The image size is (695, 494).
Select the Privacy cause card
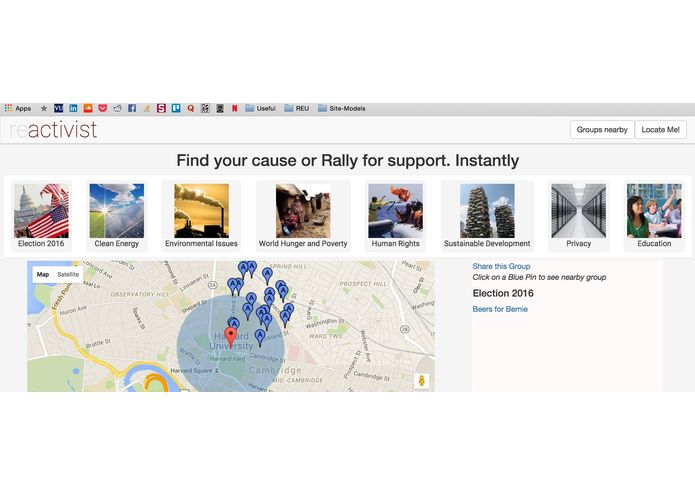coord(578,216)
